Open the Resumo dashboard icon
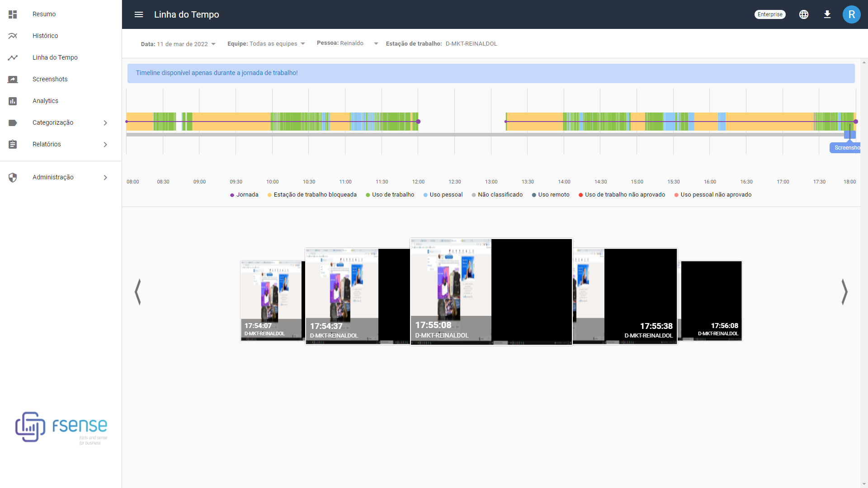This screenshot has height=488, width=868. pos(13,14)
